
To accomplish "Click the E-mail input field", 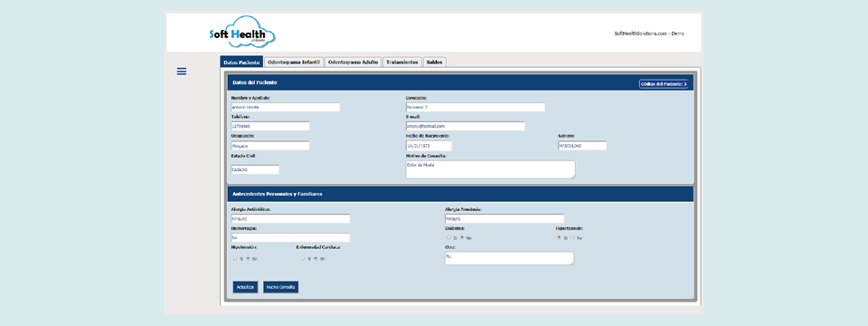I will [x=465, y=126].
